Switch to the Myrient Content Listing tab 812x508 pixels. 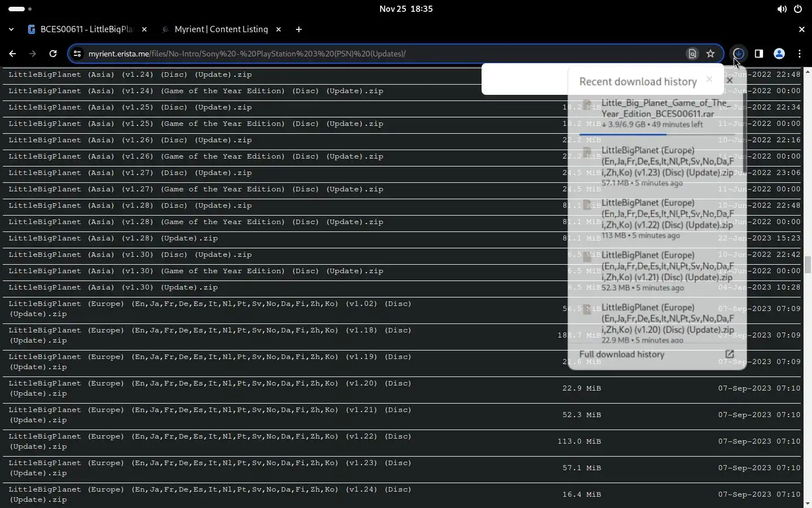[221, 29]
